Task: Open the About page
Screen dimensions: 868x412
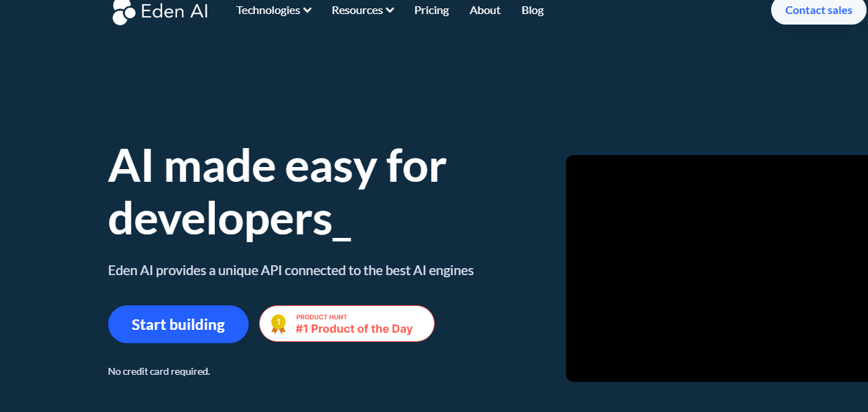Action: pos(485,11)
